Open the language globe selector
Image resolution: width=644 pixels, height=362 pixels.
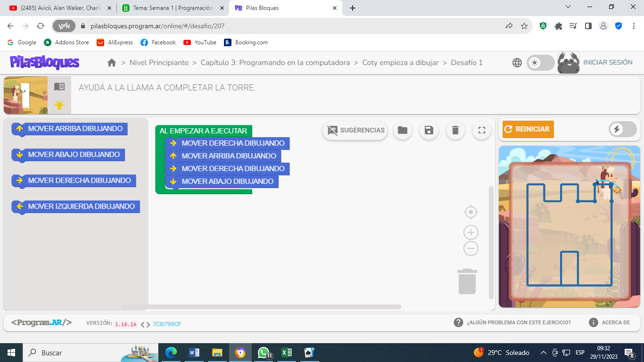tap(517, 62)
